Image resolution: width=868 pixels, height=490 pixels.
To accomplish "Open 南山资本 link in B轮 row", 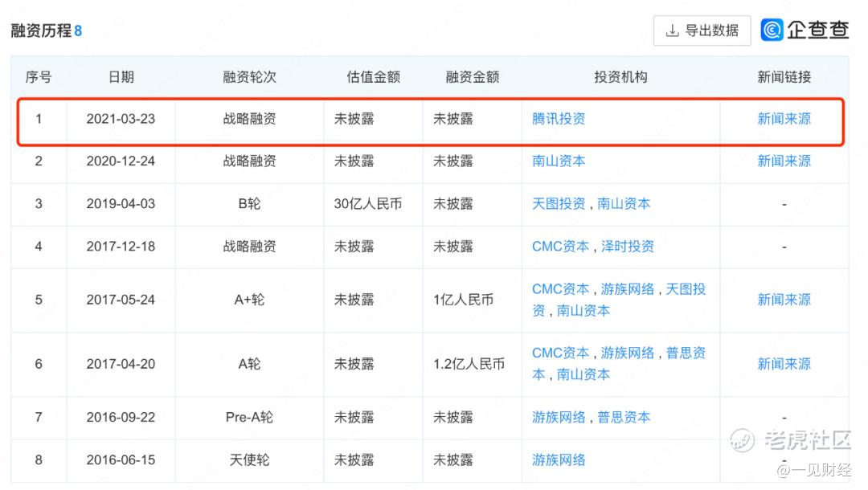I will click(624, 203).
